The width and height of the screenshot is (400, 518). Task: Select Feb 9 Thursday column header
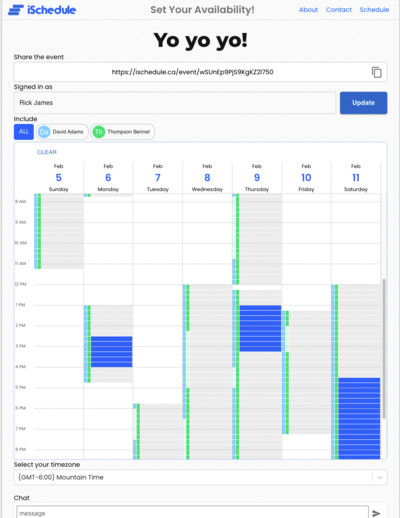pos(257,178)
